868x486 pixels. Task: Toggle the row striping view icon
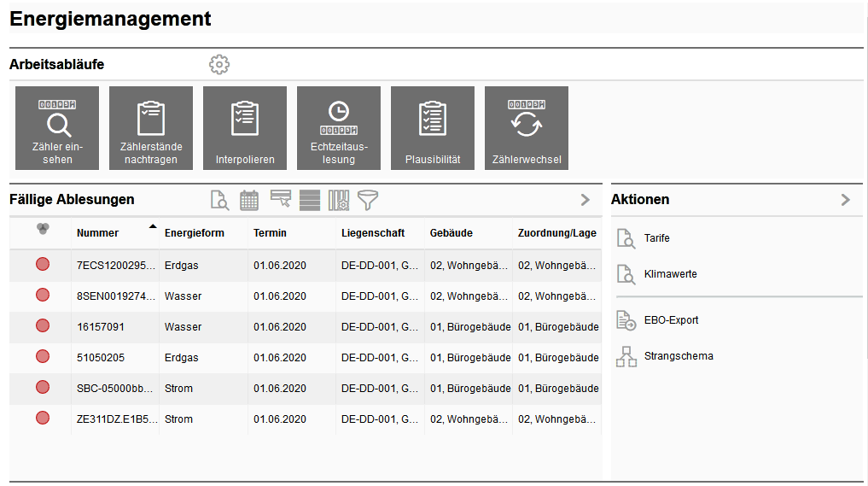coord(310,201)
